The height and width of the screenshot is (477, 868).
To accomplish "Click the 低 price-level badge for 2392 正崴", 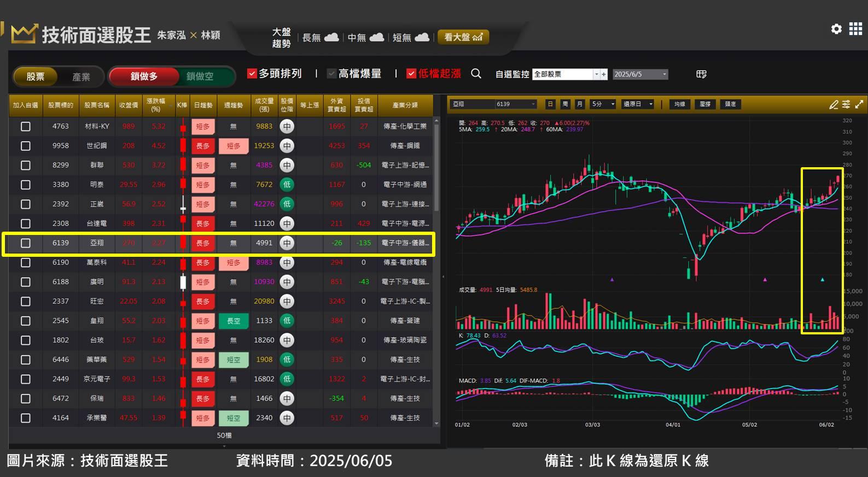I will click(x=287, y=204).
